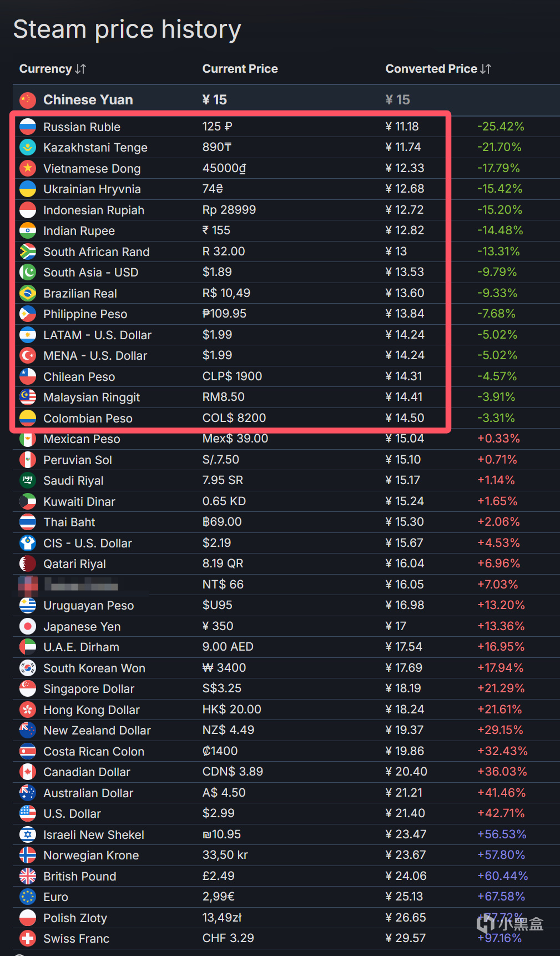
Task: Click the Current Price column header
Action: (240, 69)
